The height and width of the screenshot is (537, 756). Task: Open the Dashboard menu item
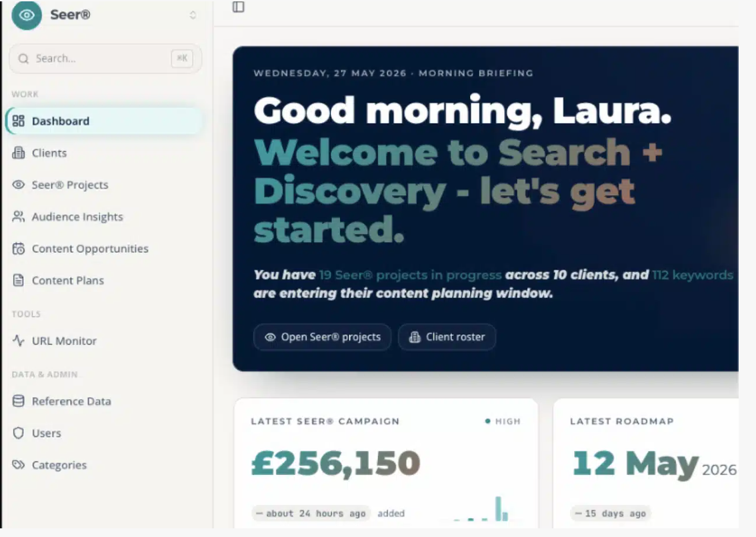tap(103, 121)
